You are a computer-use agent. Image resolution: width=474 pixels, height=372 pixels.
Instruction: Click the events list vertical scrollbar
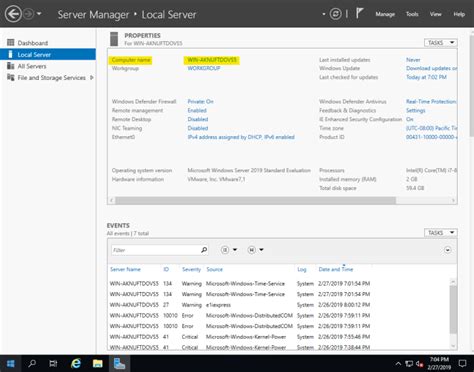(x=453, y=309)
